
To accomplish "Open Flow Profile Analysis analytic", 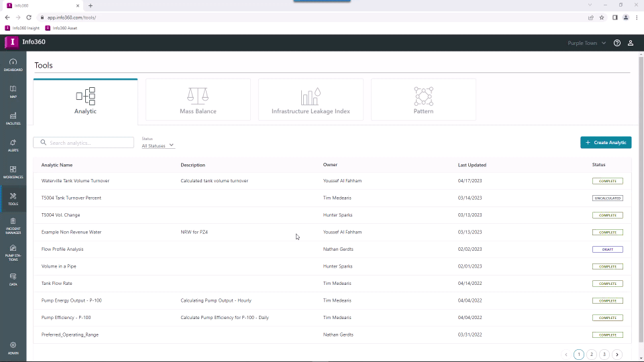I will [62, 249].
